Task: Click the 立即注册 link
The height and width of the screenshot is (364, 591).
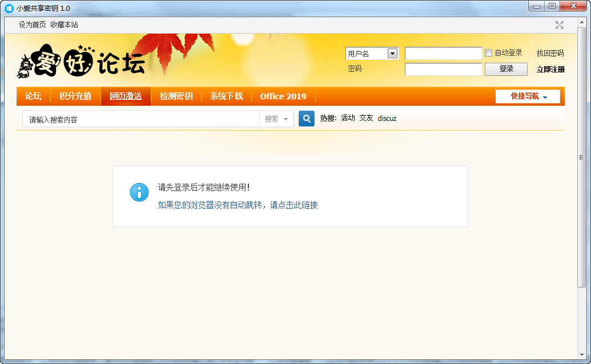Action: click(550, 69)
